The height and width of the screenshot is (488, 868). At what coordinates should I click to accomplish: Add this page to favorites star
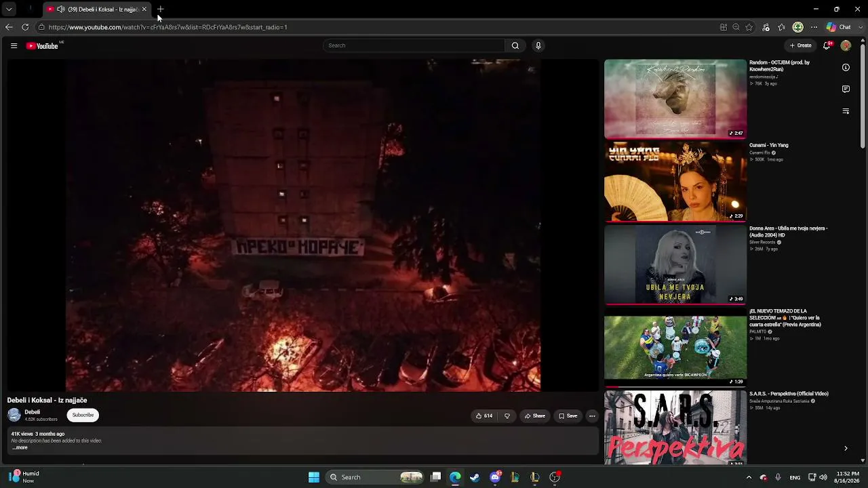(x=749, y=27)
